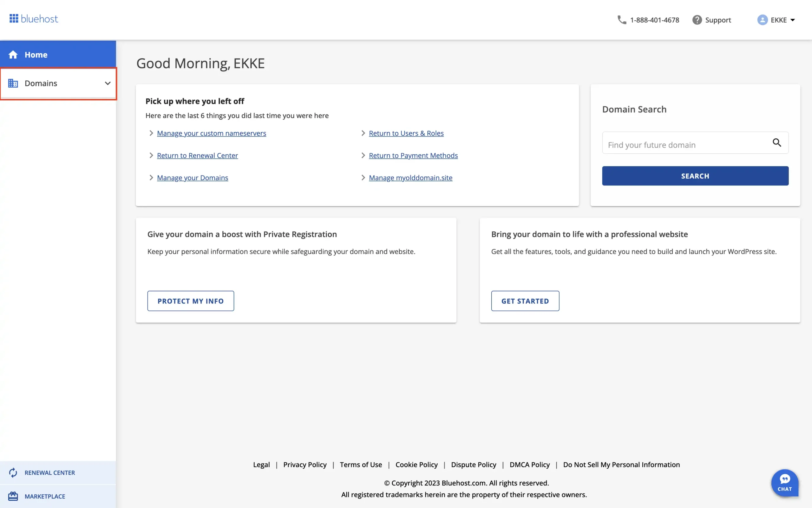This screenshot has height=508, width=812.
Task: Open Manage myolddomain.site link
Action: point(411,178)
